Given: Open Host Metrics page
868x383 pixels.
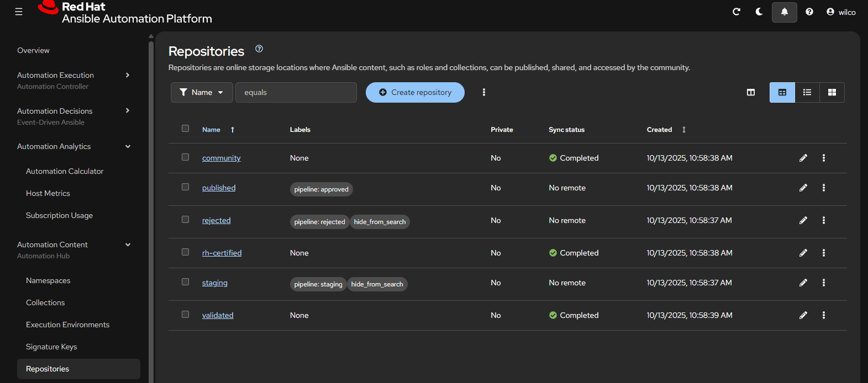Looking at the screenshot, I should tap(48, 193).
